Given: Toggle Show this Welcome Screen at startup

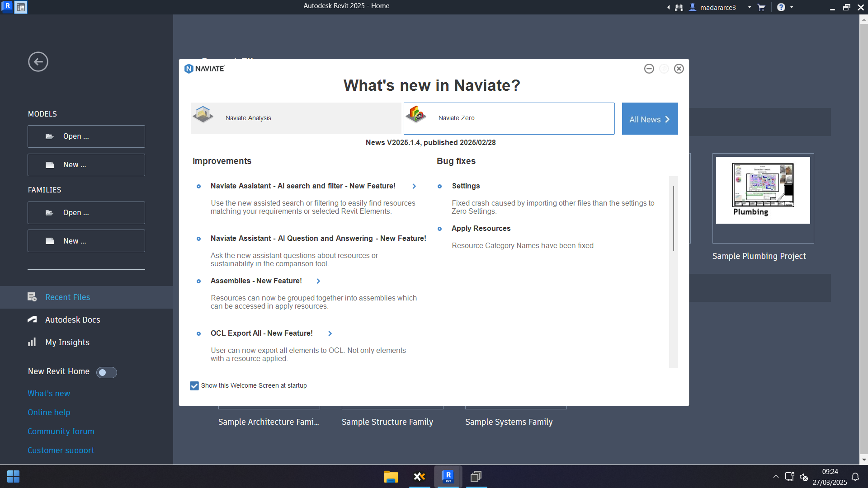Looking at the screenshot, I should click(194, 386).
